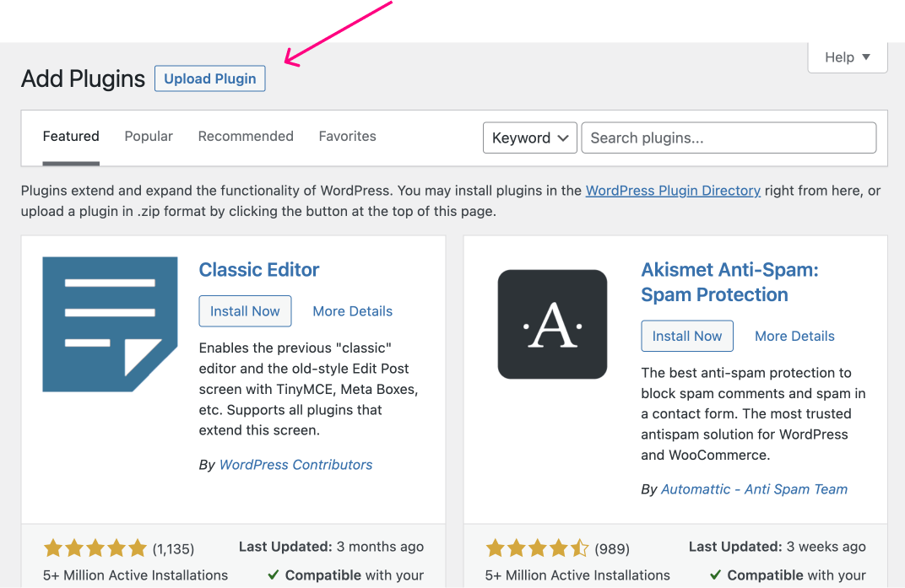Focus the Search plugins field
Screen dimensions: 905x588
coord(729,138)
